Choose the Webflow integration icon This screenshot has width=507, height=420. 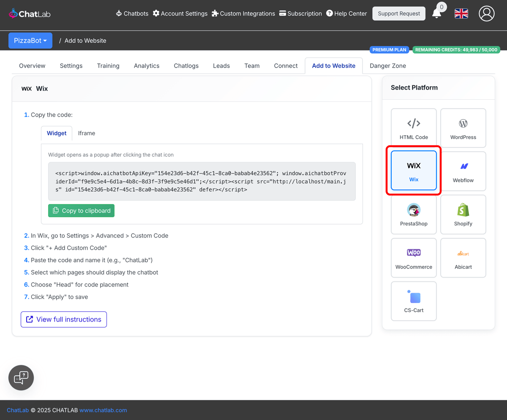coord(463,171)
